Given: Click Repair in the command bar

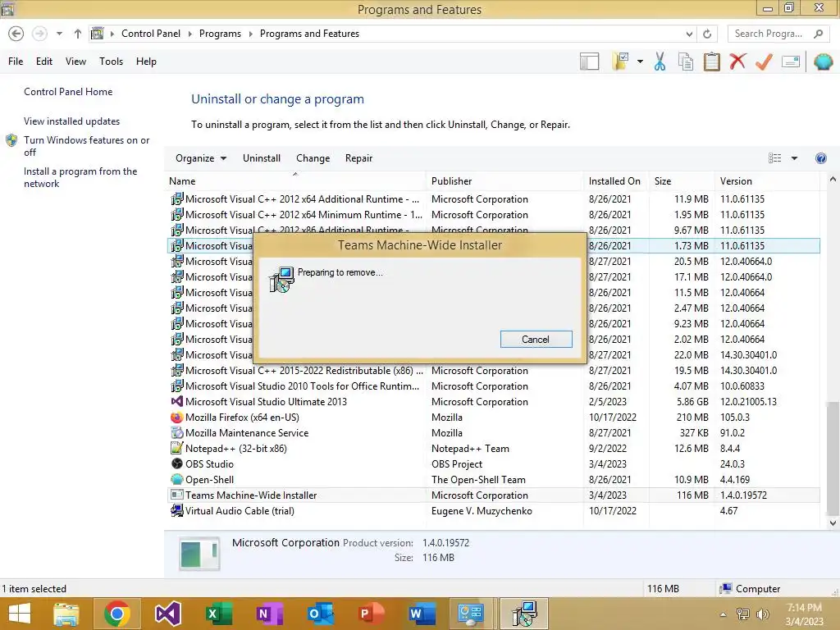Looking at the screenshot, I should tap(359, 158).
